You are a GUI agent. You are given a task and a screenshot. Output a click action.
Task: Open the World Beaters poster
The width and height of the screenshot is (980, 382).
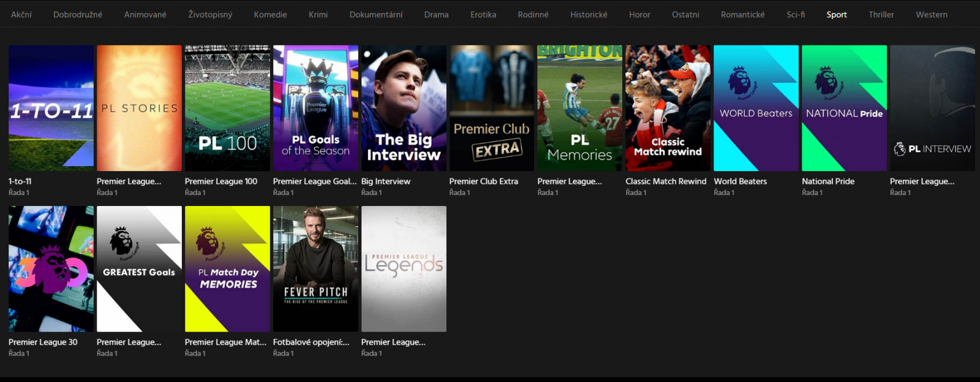(756, 108)
